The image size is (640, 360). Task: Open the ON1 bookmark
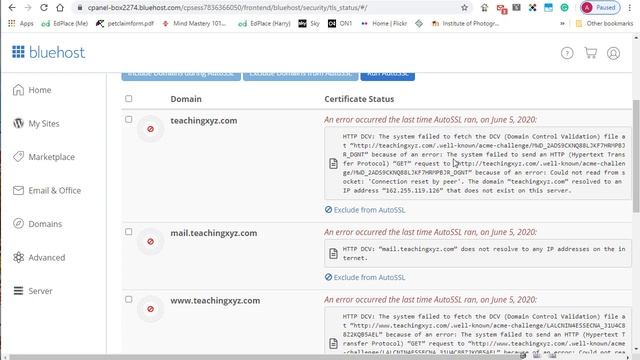pos(340,24)
